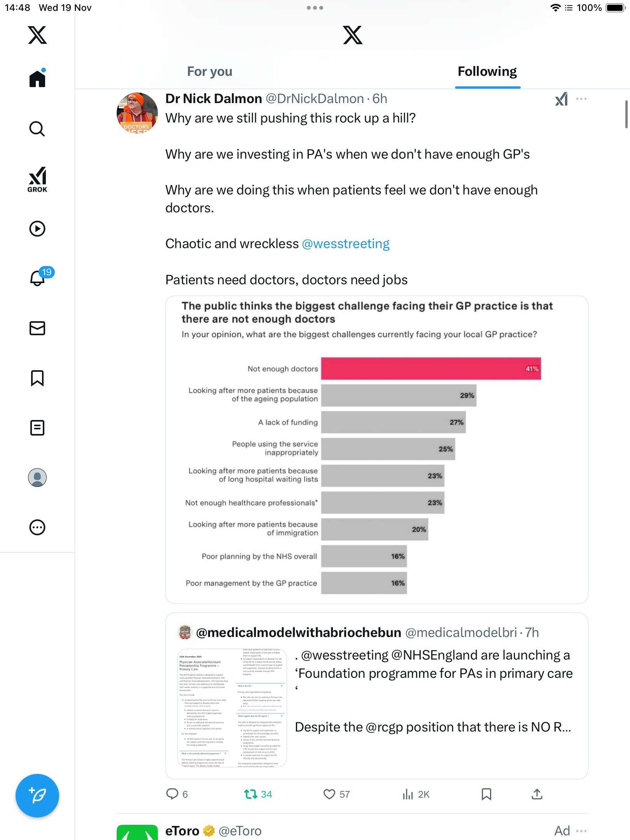Screen dimensions: 630x840
Task: Open Bookmarks in the sidebar
Action: click(x=37, y=378)
